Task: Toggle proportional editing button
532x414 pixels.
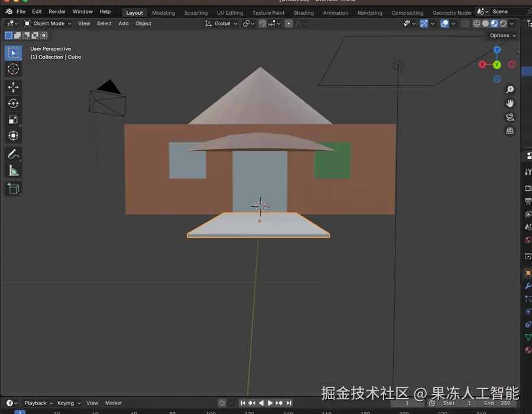Action: [x=288, y=24]
